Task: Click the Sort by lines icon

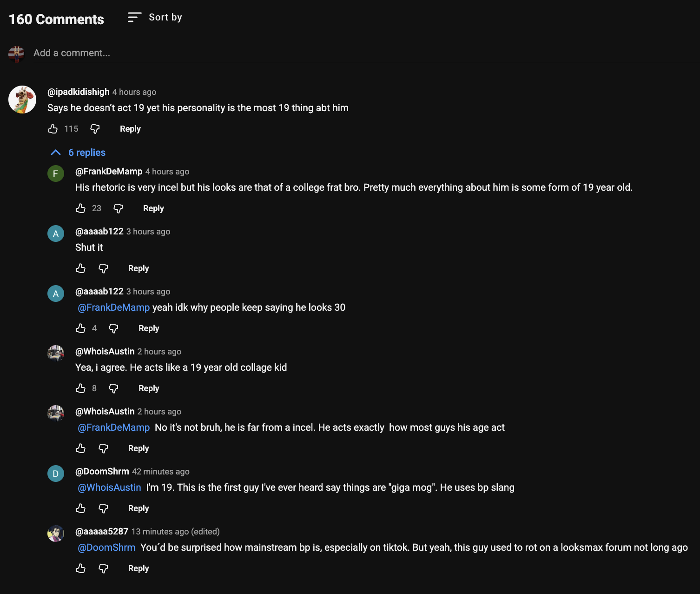Action: click(x=134, y=17)
